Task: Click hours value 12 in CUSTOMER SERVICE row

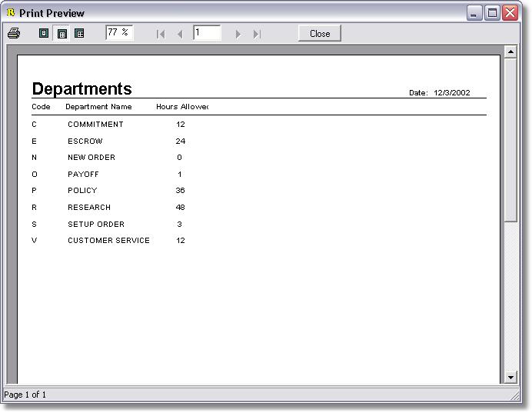Action: [x=181, y=241]
